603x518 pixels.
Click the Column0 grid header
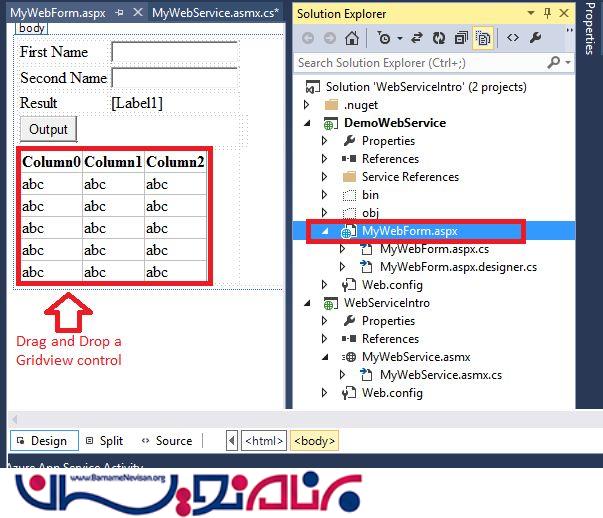pos(51,162)
